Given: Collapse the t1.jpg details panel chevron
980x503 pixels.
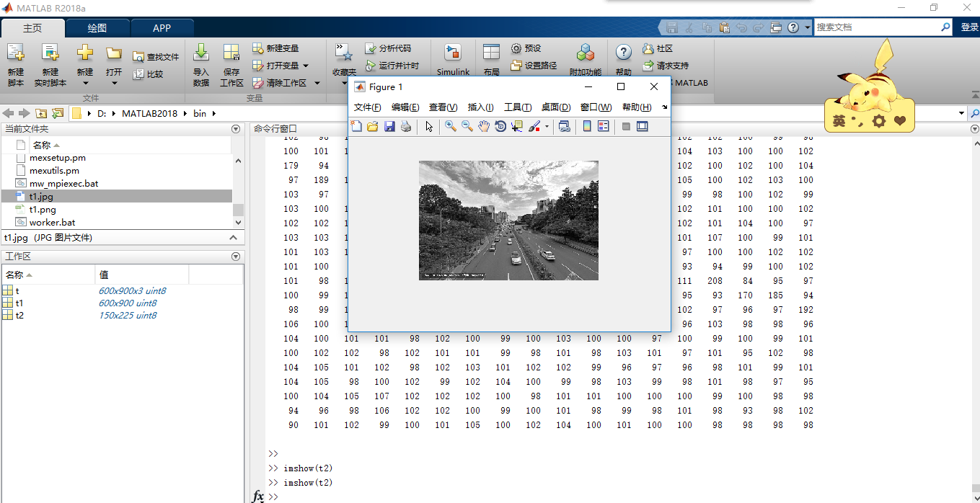Looking at the screenshot, I should [x=234, y=238].
